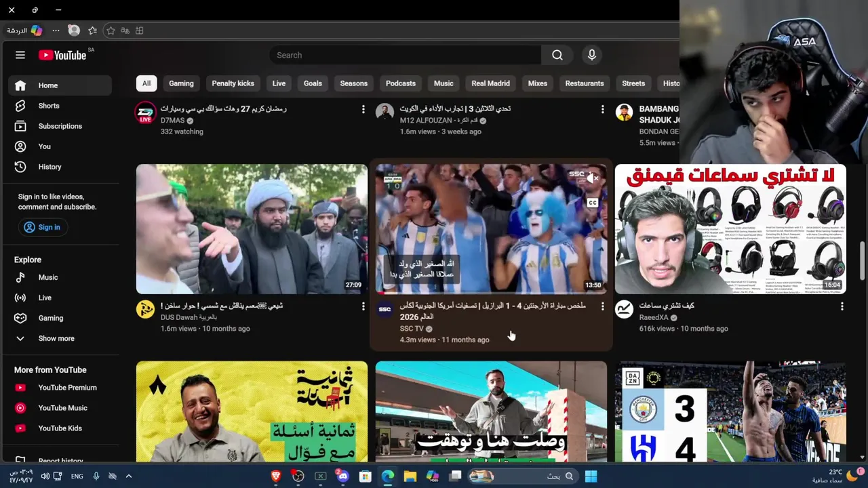Viewport: 868px width, 488px height.
Task: Open the D7MAS channel name link
Action: [x=172, y=121]
